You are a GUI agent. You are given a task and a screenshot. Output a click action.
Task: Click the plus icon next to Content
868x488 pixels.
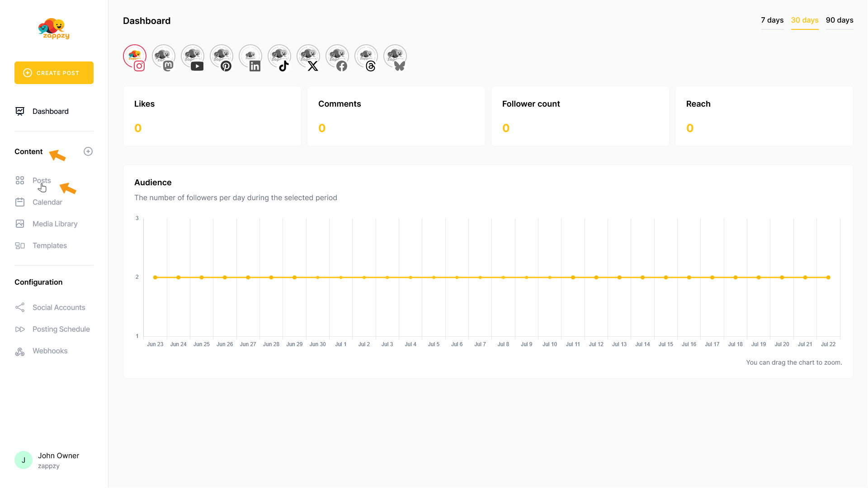click(x=88, y=151)
